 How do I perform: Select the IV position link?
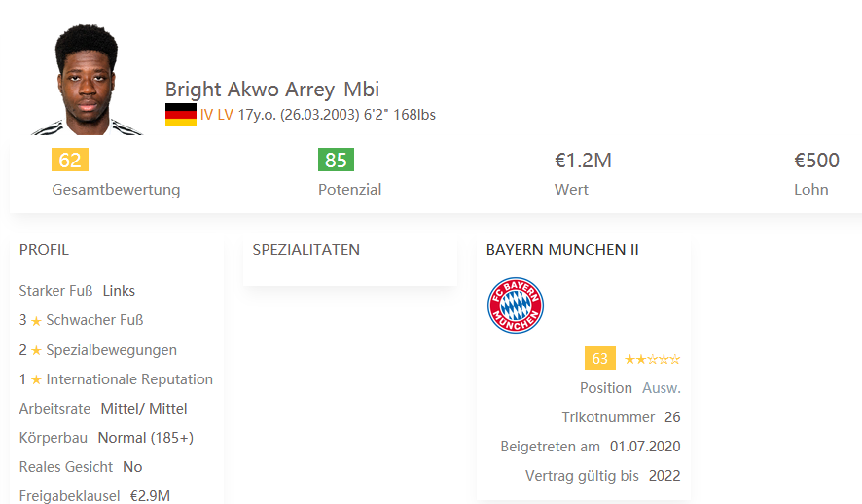[206, 115]
